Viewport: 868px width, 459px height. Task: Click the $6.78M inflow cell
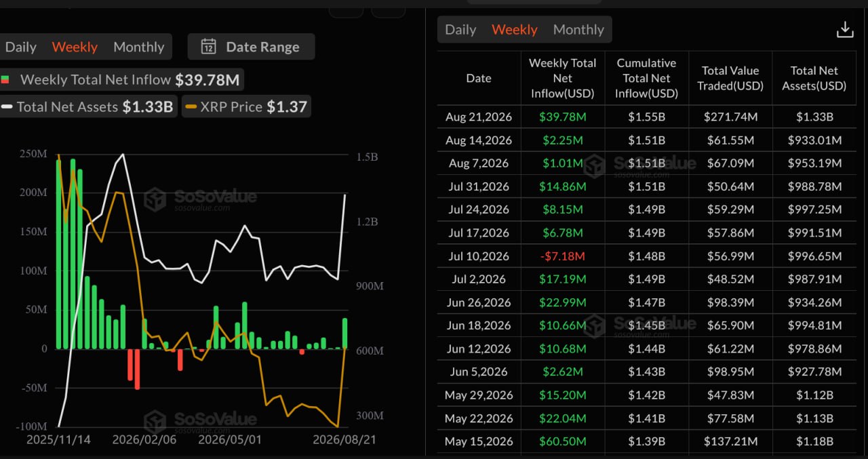coord(563,233)
